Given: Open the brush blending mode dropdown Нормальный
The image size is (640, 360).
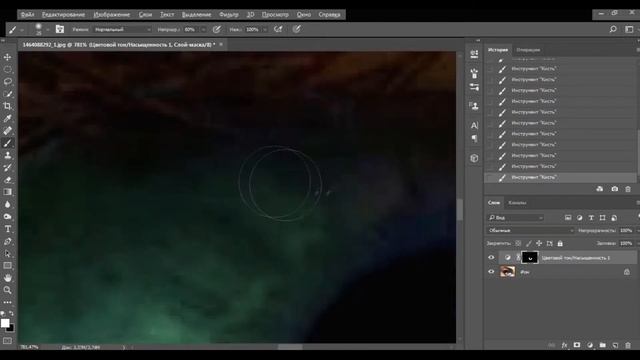Looking at the screenshot, I should click(122, 29).
